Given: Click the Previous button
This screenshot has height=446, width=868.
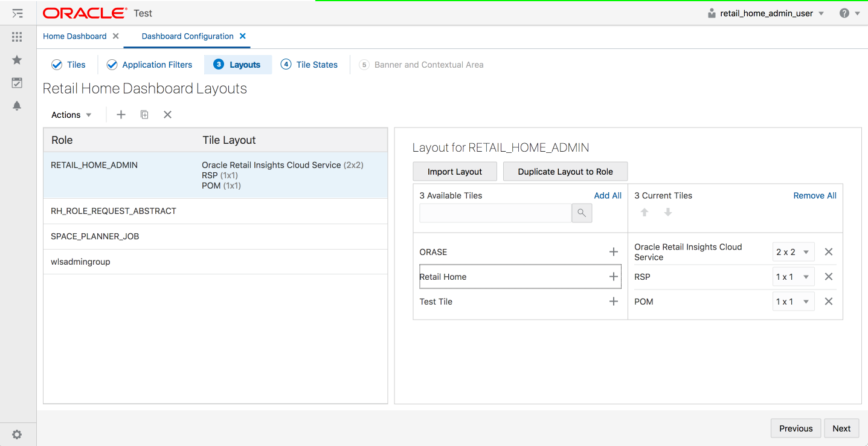Looking at the screenshot, I should [796, 428].
